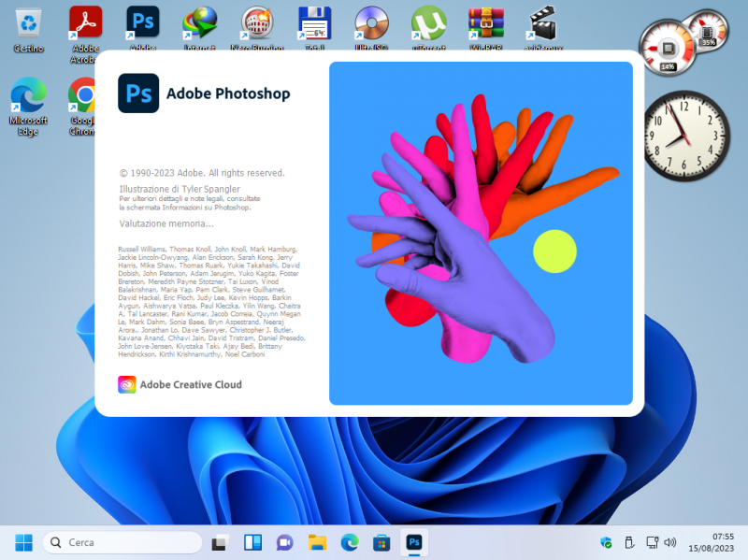Open the clock and date in taskbar
This screenshot has width=748, height=560.
click(x=713, y=542)
